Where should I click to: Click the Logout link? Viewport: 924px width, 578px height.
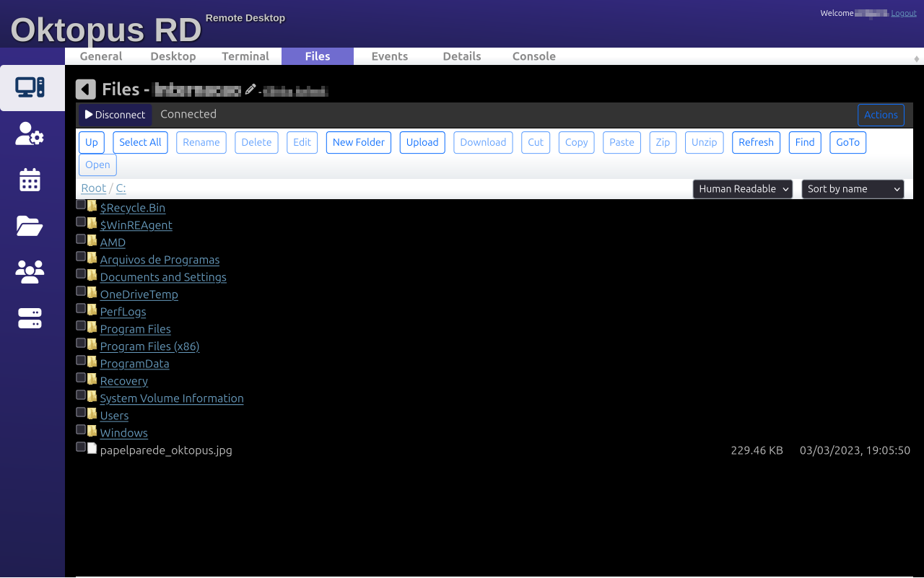904,13
